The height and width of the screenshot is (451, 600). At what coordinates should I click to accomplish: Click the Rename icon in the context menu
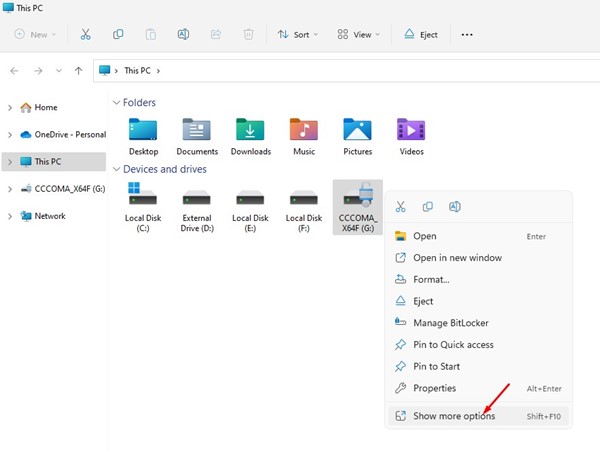[x=455, y=207]
